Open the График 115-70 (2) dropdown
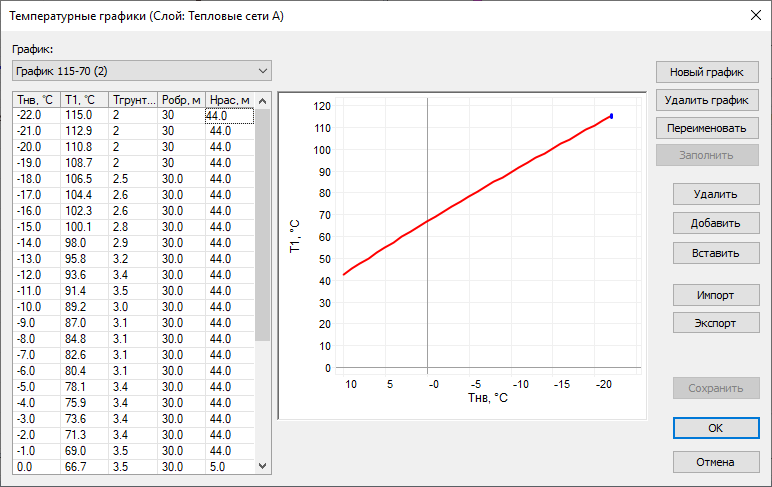The height and width of the screenshot is (487, 772). tap(141, 70)
